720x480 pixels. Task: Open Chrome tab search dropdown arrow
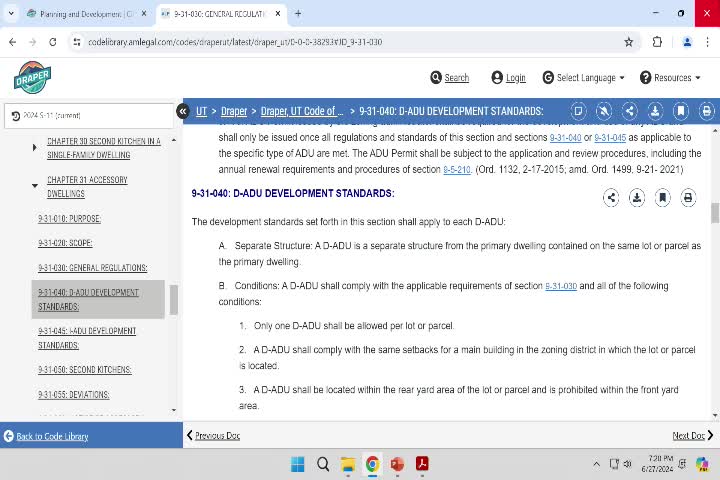[x=11, y=14]
